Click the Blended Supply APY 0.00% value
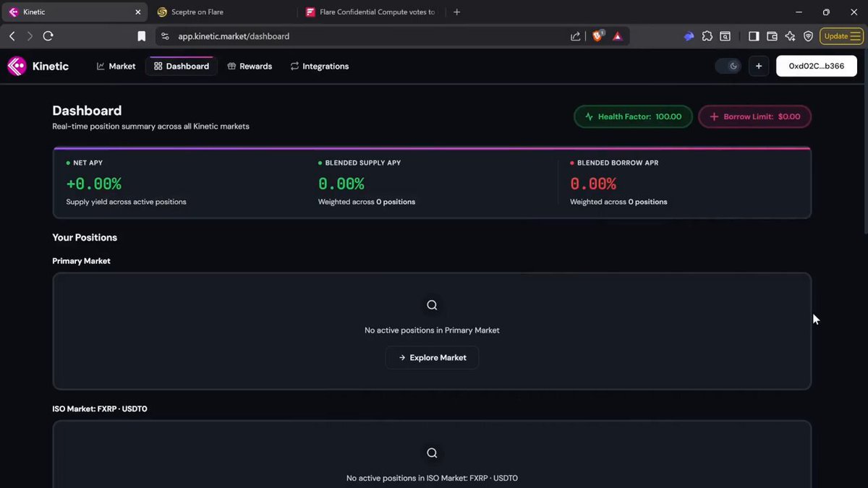This screenshot has width=868, height=488. (341, 184)
